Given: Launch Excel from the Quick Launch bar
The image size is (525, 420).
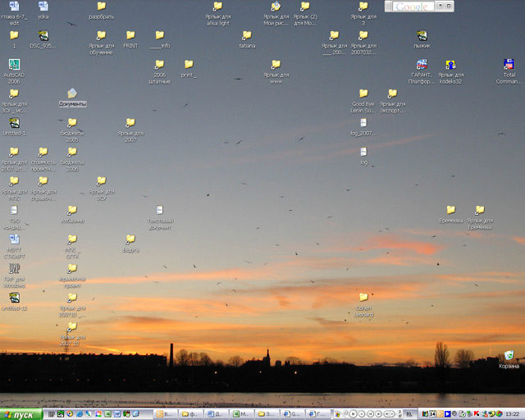Looking at the screenshot, I should pos(107,414).
